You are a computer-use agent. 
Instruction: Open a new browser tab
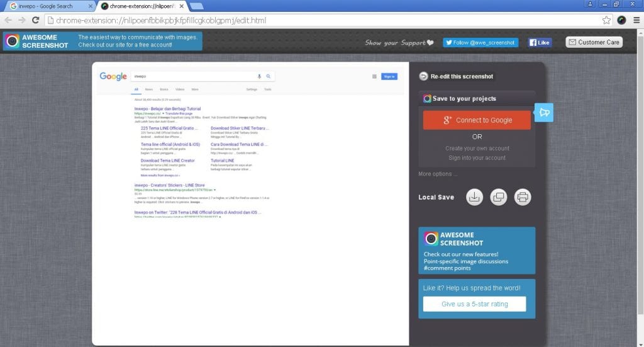click(197, 6)
